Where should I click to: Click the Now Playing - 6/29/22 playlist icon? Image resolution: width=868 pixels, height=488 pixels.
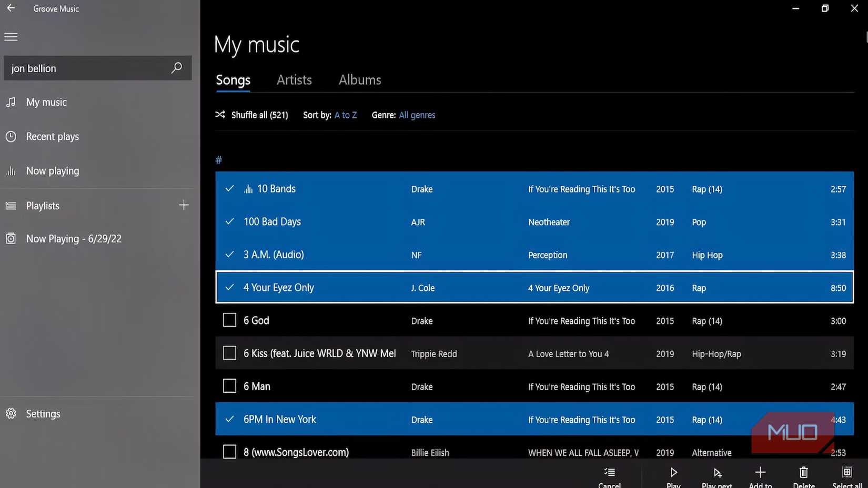(11, 239)
